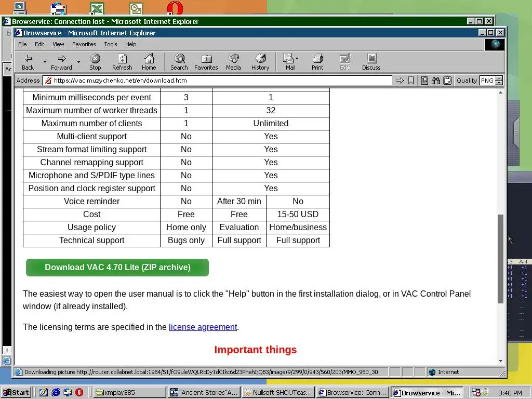Open the File menu
Viewport: 532px width, 399px height.
coord(22,44)
